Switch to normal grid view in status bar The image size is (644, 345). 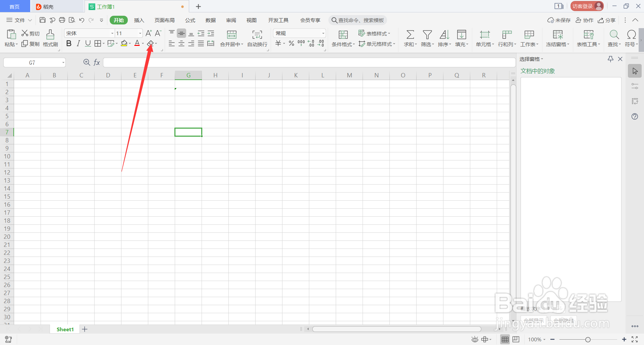click(505, 339)
